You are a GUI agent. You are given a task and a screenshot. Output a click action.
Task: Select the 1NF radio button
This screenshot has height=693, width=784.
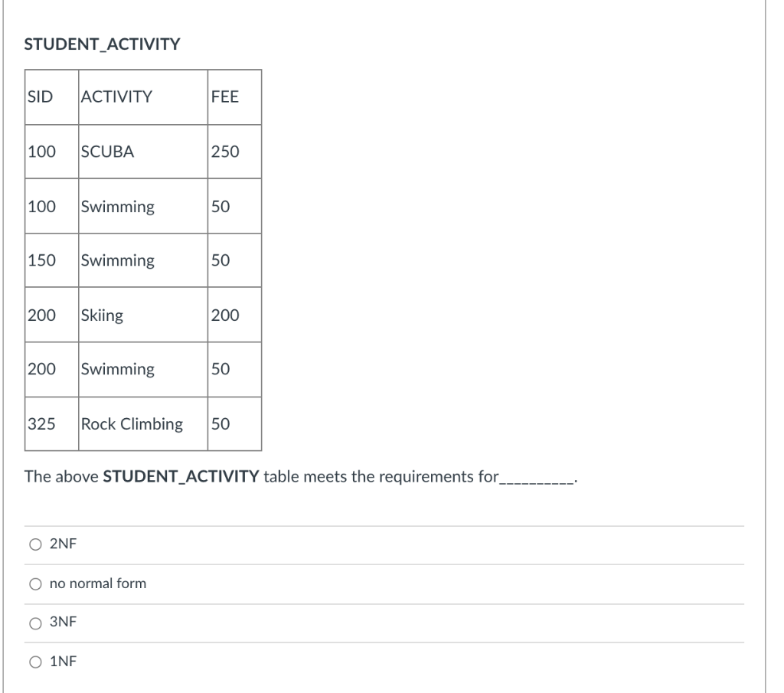[x=35, y=661]
